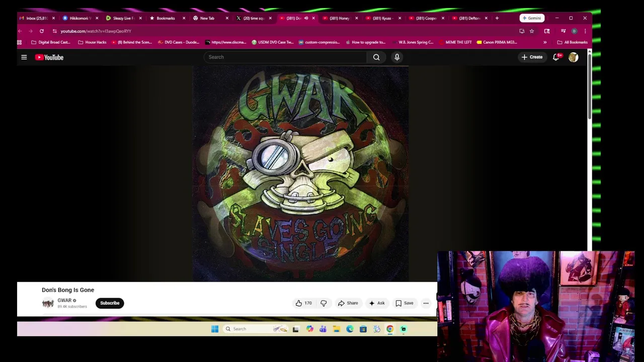Open Digital Broad Cast bookmarks folder
The image size is (644, 362).
tap(51, 42)
